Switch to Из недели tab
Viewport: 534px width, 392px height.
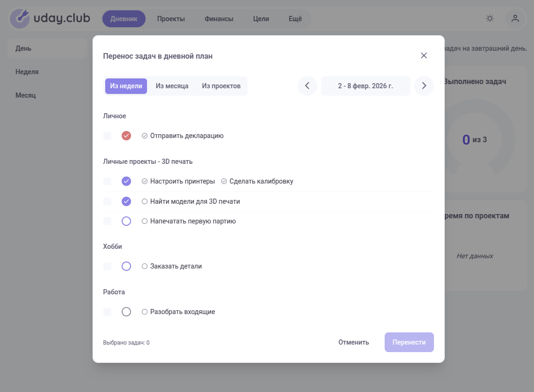(126, 86)
